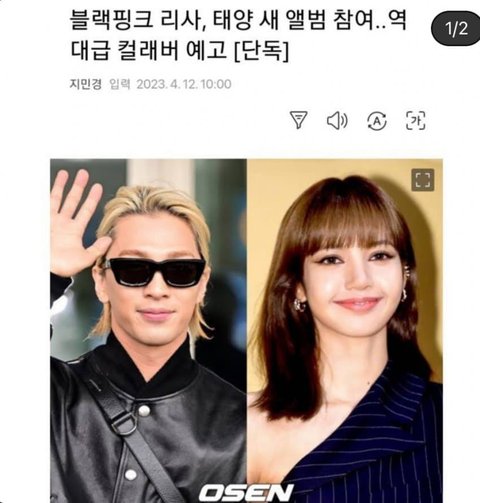Click the 1/2 image counter badge
The image size is (480, 503).
[456, 29]
